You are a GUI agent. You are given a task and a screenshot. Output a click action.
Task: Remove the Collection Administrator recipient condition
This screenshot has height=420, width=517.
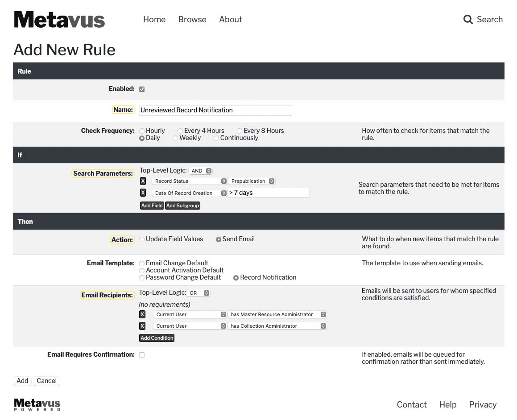[x=142, y=326]
